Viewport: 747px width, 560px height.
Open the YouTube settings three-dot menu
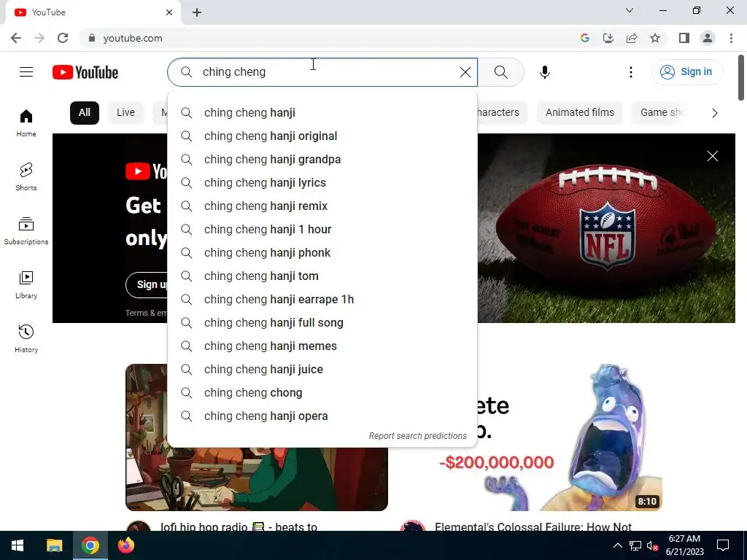[x=631, y=72]
